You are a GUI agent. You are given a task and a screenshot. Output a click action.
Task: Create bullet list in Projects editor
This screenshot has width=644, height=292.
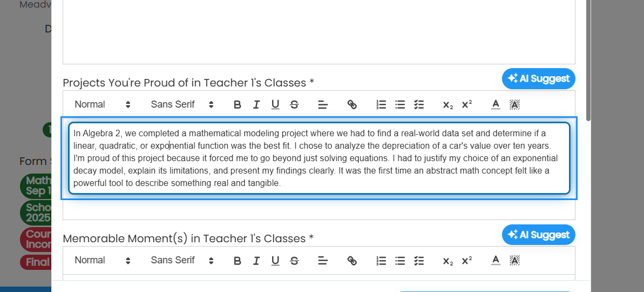(400, 104)
